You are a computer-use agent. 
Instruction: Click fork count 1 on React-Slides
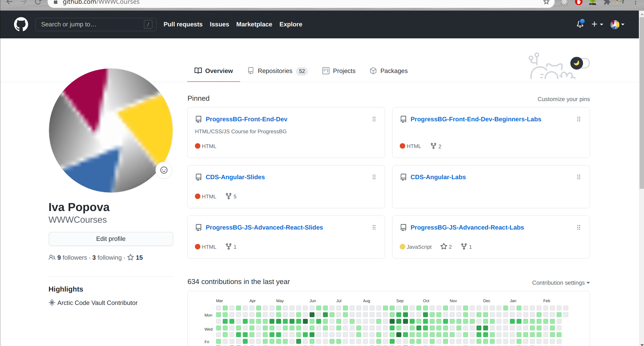(231, 247)
